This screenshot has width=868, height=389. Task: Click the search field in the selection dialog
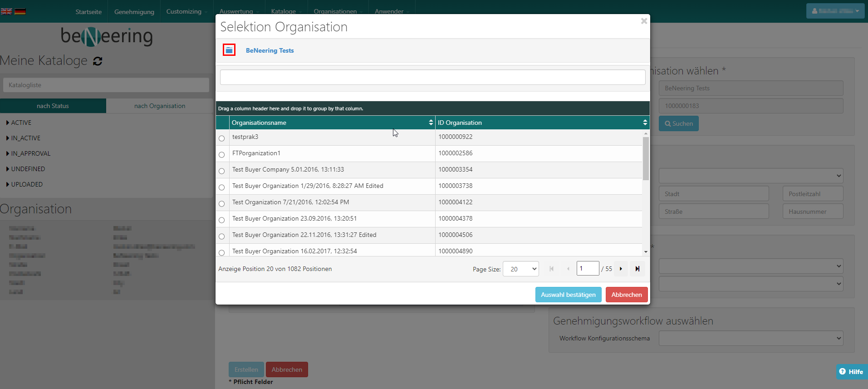pos(432,77)
